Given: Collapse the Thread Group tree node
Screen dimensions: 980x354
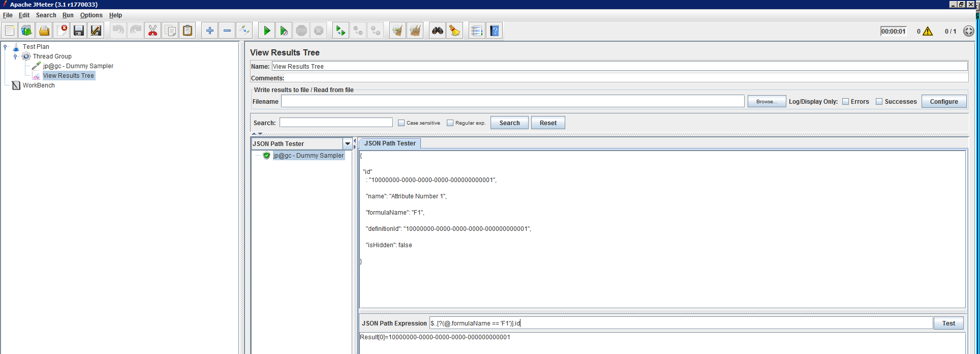Looking at the screenshot, I should click(15, 56).
